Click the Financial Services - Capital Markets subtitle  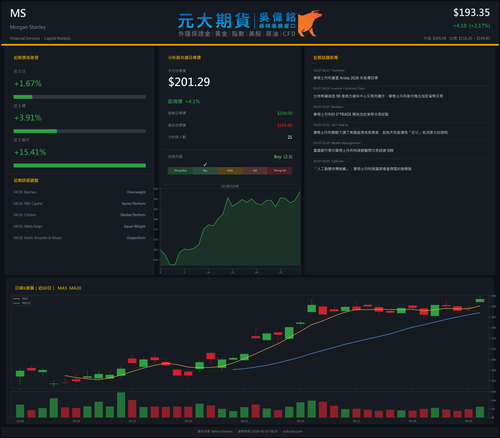click(x=40, y=38)
